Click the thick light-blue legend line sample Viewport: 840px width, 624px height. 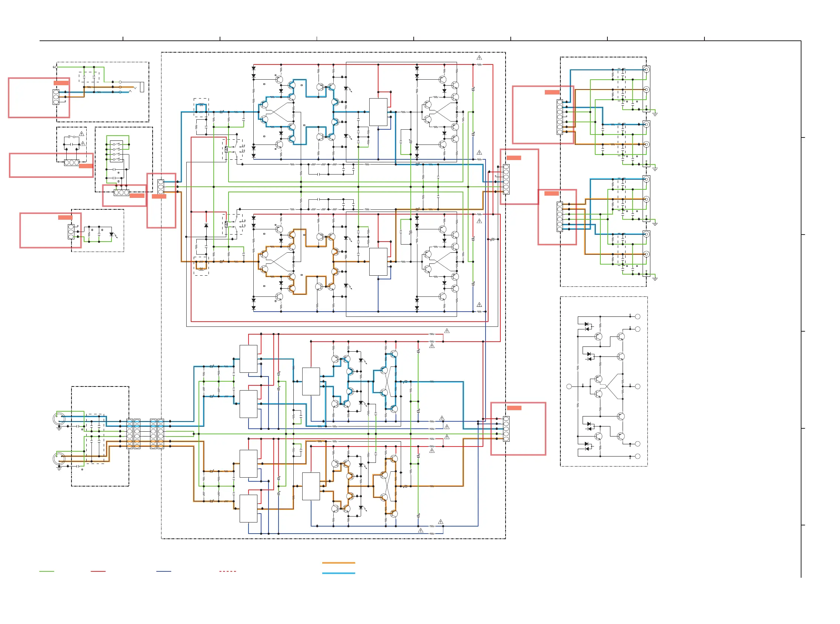pos(339,573)
